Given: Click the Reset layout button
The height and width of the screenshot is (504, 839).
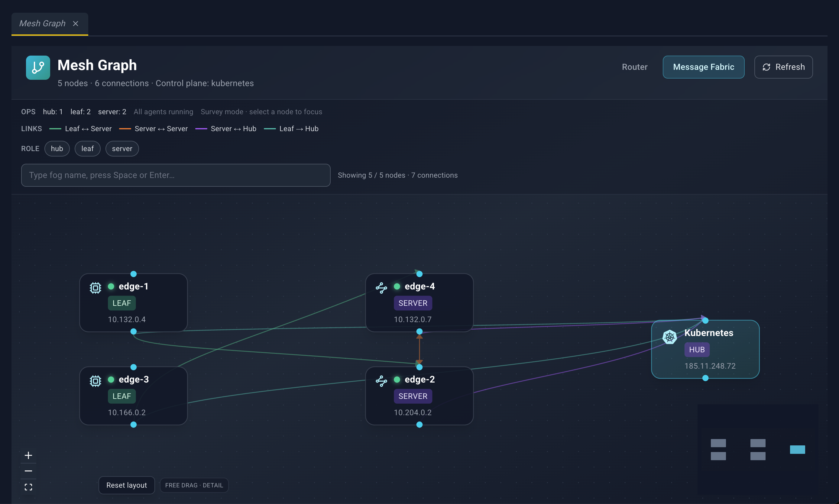Looking at the screenshot, I should click(127, 485).
